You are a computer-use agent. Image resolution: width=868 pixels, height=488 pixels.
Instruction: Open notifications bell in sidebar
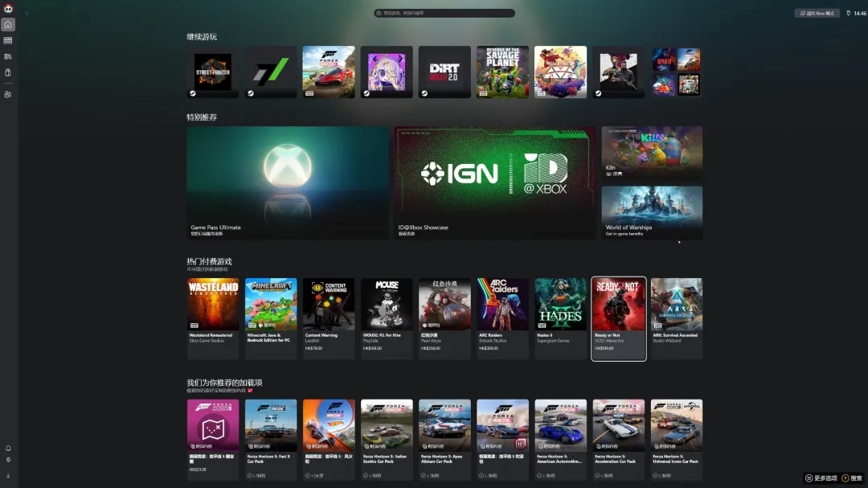point(8,448)
